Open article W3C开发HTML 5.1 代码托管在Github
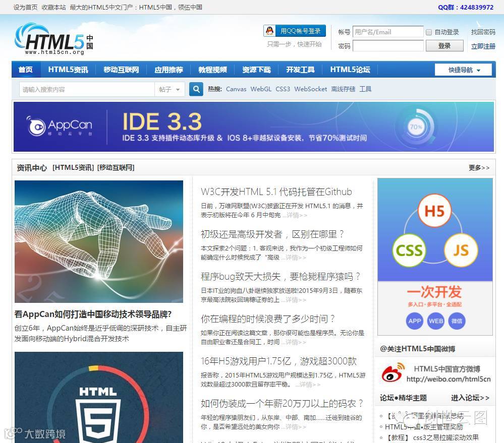 coord(276,192)
